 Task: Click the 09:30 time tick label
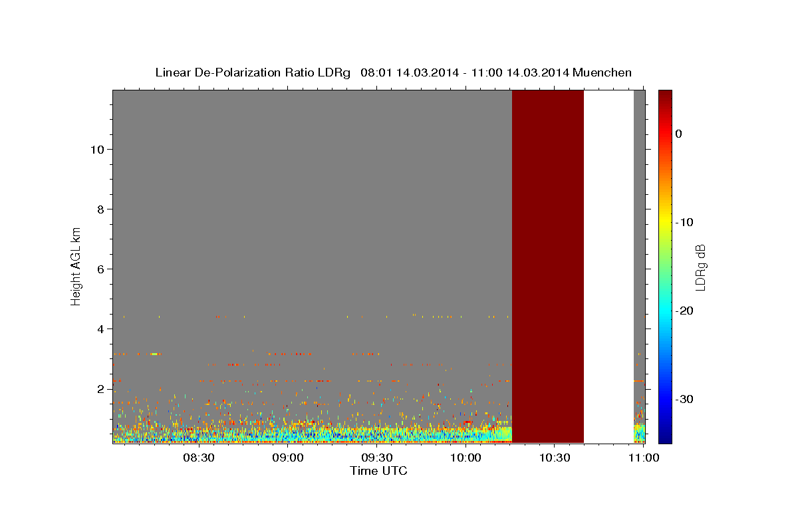tap(376, 458)
